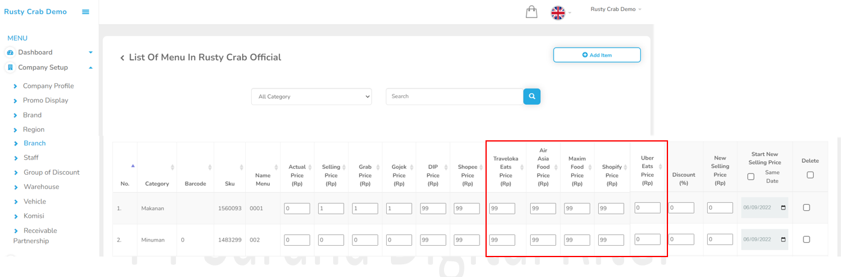The width and height of the screenshot is (868, 277).
Task: Open Company Profile in sidebar
Action: coord(48,86)
